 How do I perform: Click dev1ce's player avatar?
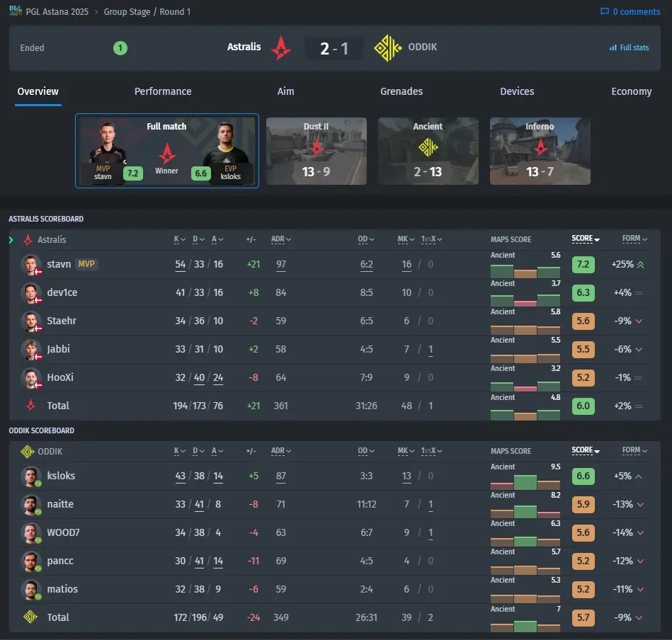(x=31, y=292)
